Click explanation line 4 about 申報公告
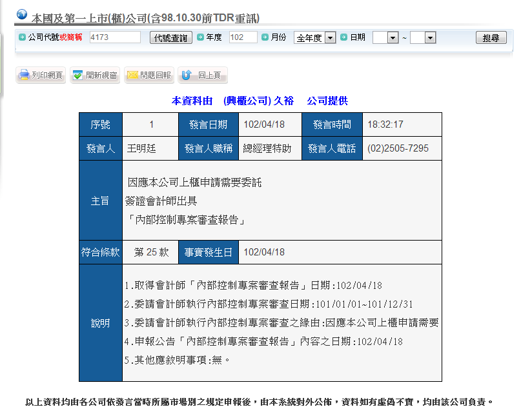Screen dimensions: 532x416 (x=263, y=341)
